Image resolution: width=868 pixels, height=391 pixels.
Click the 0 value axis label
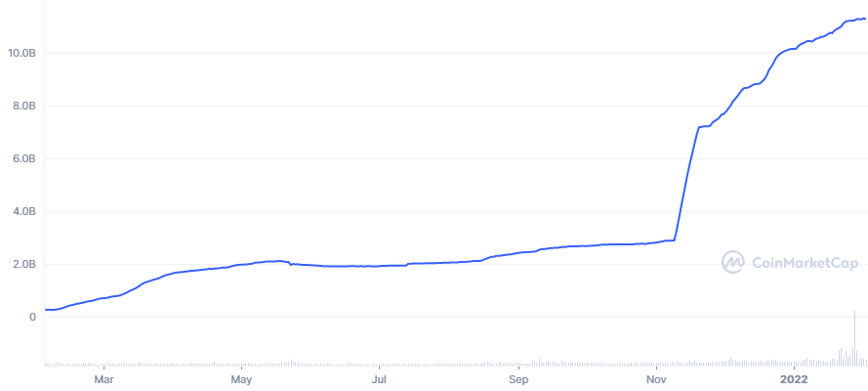(32, 317)
